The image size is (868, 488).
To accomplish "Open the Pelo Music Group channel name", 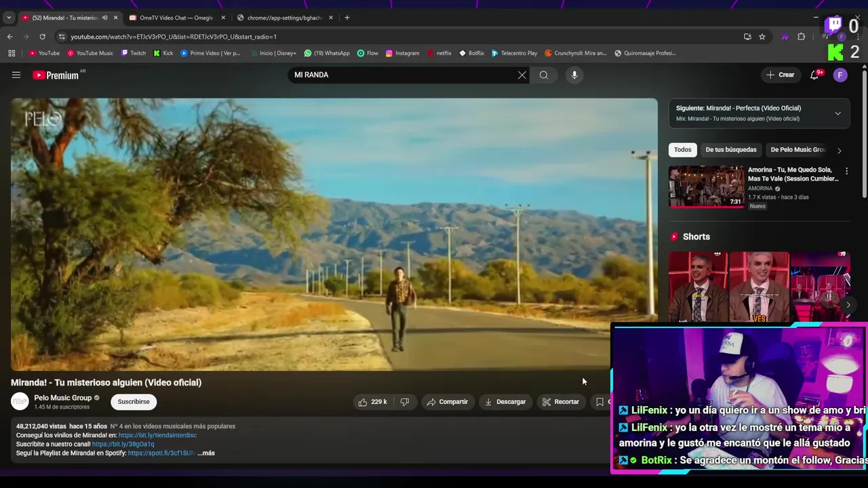I will pos(62,398).
